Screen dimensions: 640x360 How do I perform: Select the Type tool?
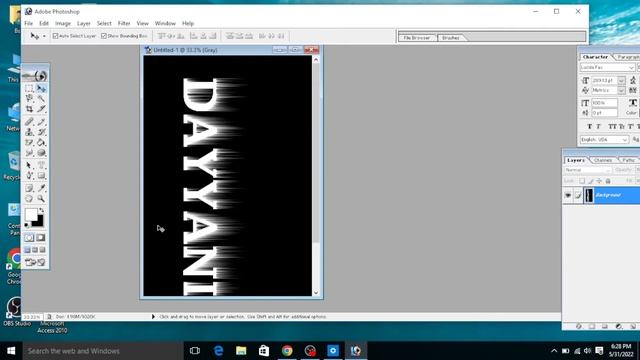click(41, 165)
